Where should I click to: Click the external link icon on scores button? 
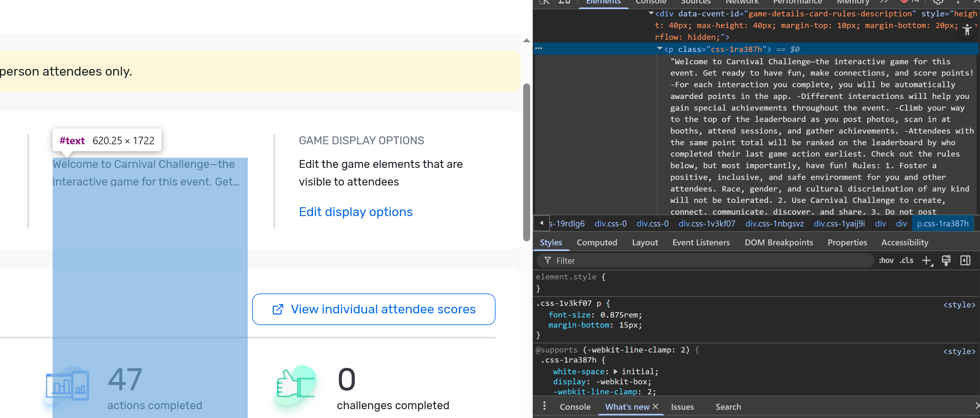278,310
